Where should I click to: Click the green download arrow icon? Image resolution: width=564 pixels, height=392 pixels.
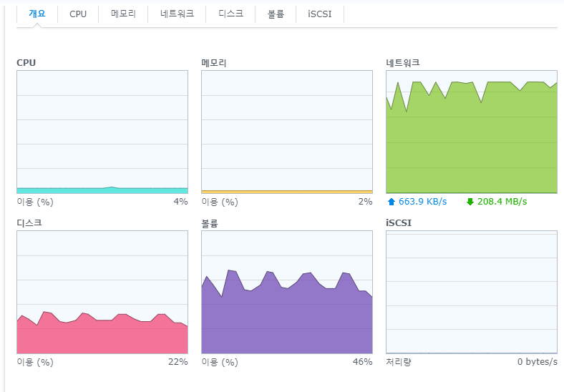[470, 202]
